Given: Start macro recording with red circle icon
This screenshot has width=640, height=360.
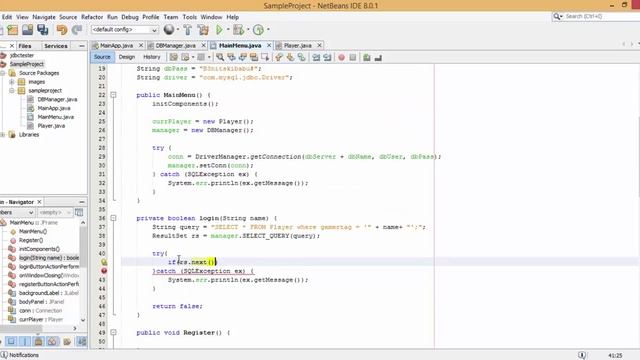Looking at the screenshot, I should click(342, 58).
